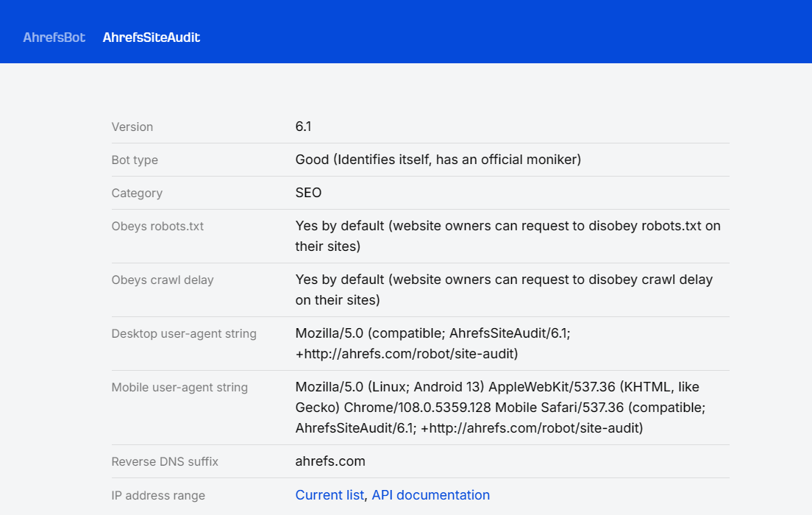
Task: Switch to the AhrefsBot tab
Action: (x=54, y=38)
